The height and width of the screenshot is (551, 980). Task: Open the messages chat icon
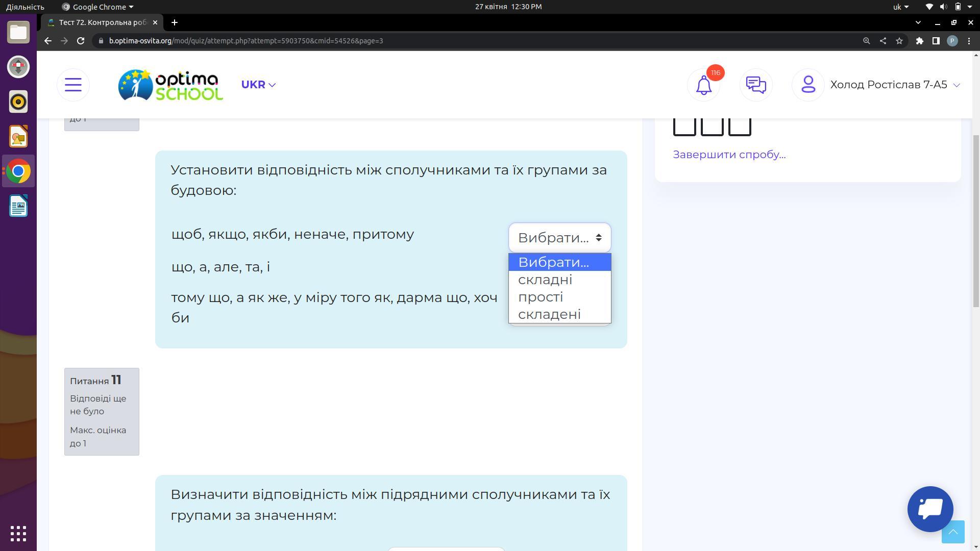point(755,85)
